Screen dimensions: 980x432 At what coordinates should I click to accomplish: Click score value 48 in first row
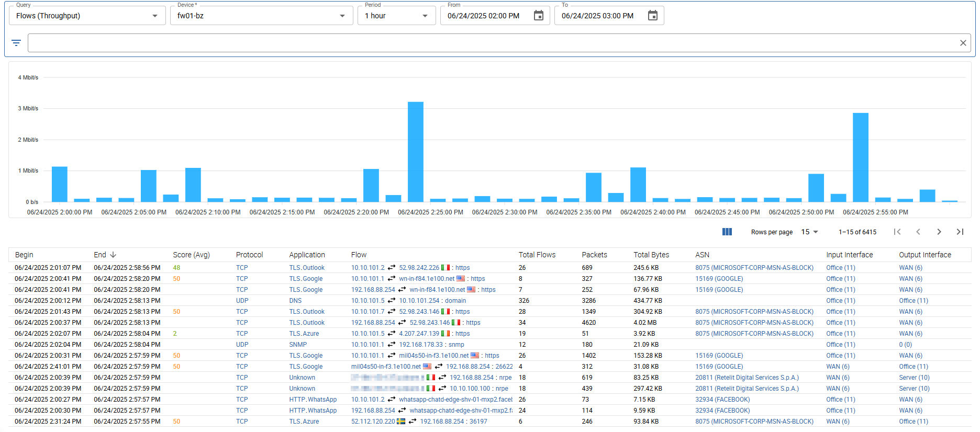pos(176,268)
